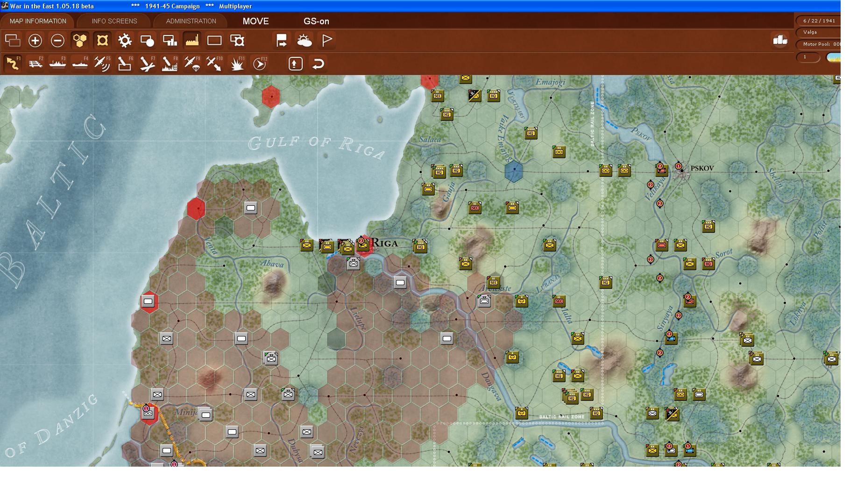Viewport: 850px width, 504px height.
Task: Click the F12 circular arrow icon
Action: pos(259,63)
